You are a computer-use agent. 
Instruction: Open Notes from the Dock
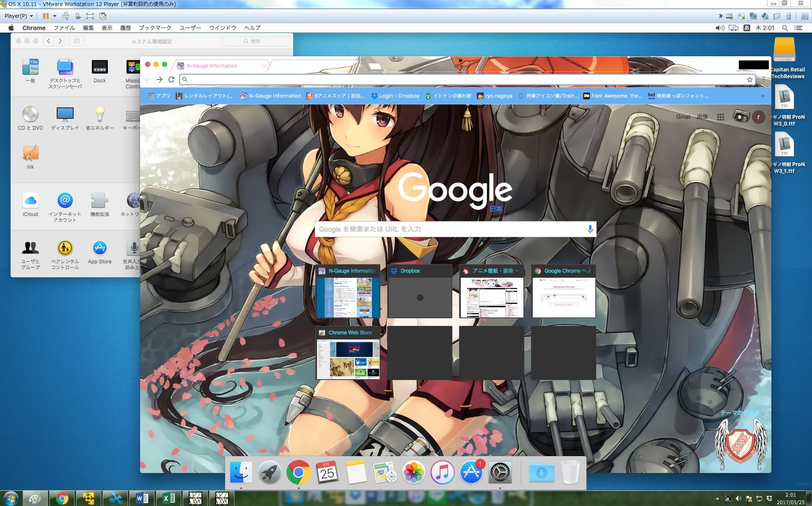(x=356, y=472)
